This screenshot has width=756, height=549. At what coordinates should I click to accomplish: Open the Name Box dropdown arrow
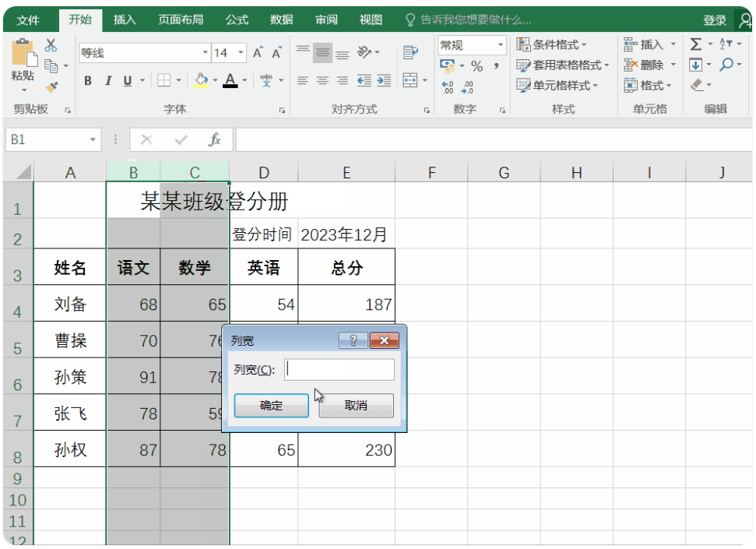(93, 140)
